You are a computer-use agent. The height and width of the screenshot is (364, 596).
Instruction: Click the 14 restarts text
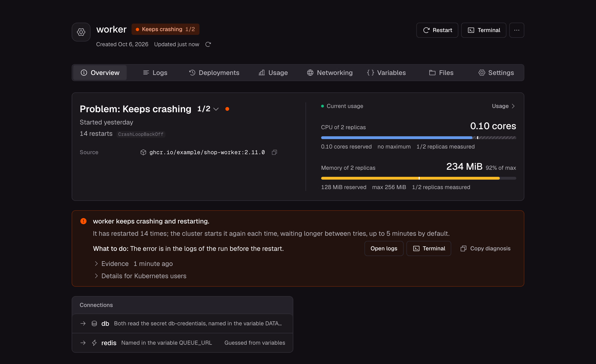(x=96, y=134)
